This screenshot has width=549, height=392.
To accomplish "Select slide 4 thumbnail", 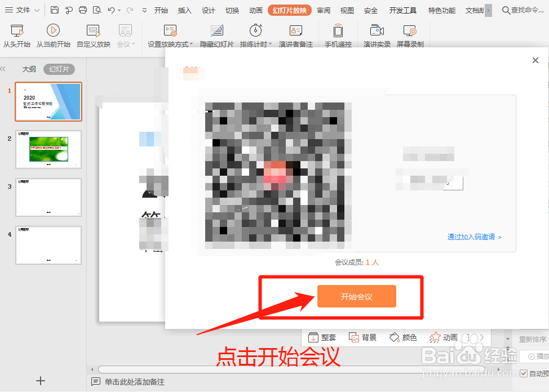I will pyautogui.click(x=48, y=245).
